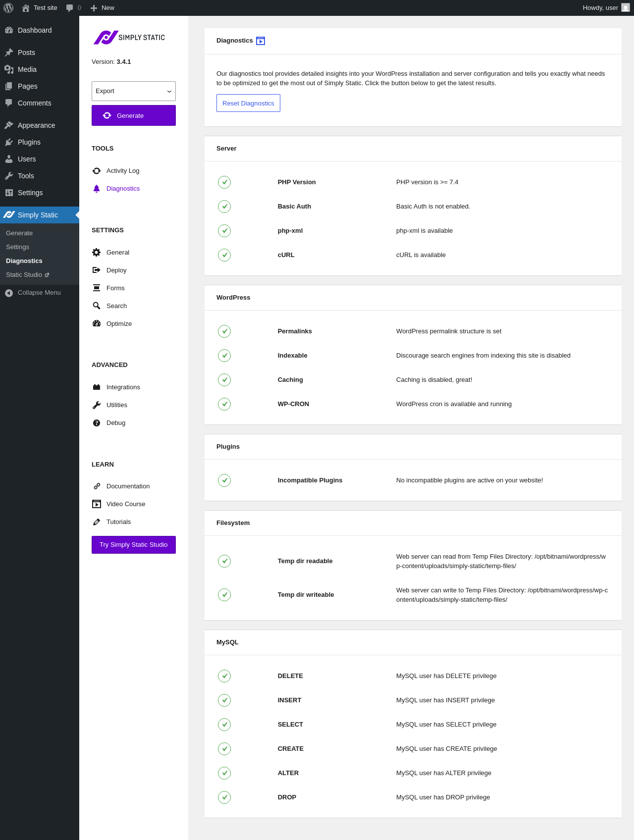
Task: Click the Optimize gauge icon
Action: coord(97,324)
